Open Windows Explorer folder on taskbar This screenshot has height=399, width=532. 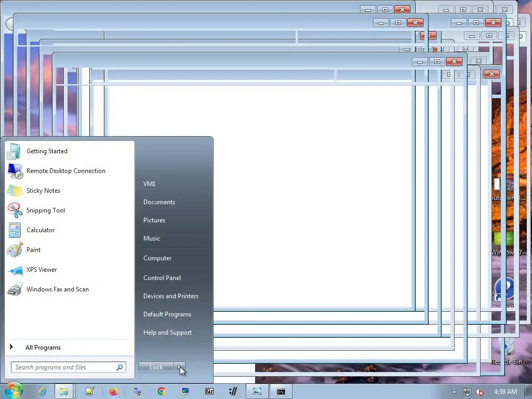64,392
